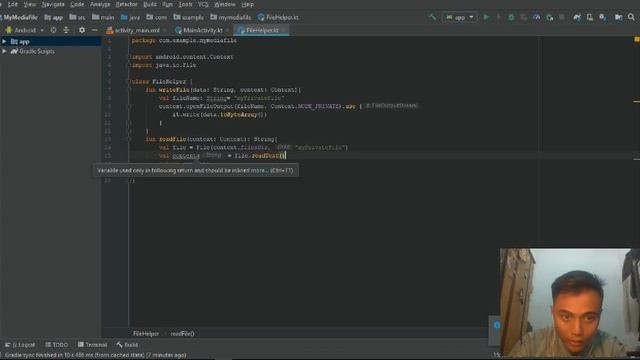Image resolution: width=640 pixels, height=360 pixels.
Task: Sync Project with Gradle Files icon
Action: 577,17
